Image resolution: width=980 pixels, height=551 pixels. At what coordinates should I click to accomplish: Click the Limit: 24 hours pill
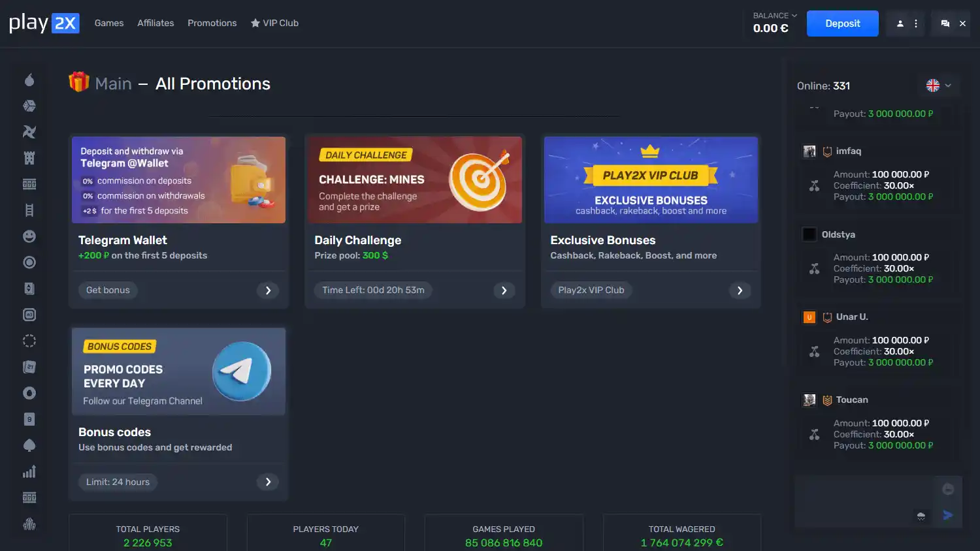pos(118,482)
